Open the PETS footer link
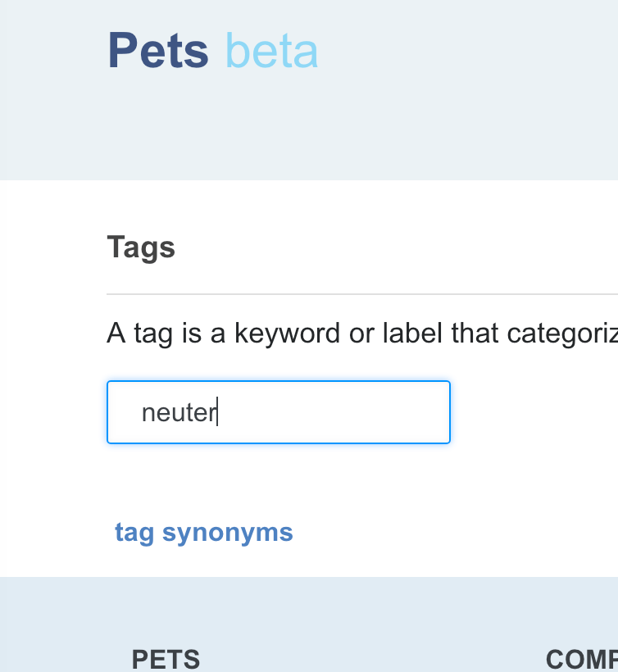Image resolution: width=618 pixels, height=672 pixels. (166, 659)
